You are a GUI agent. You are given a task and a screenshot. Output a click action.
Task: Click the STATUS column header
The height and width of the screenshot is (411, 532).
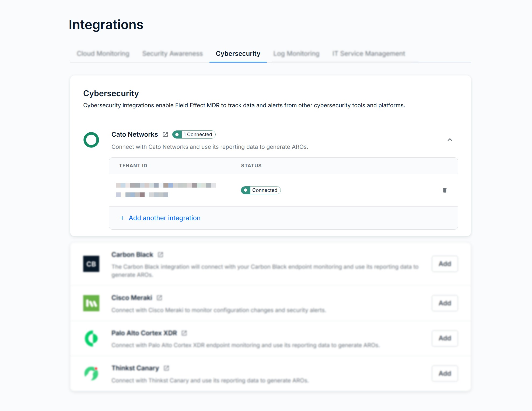point(251,166)
